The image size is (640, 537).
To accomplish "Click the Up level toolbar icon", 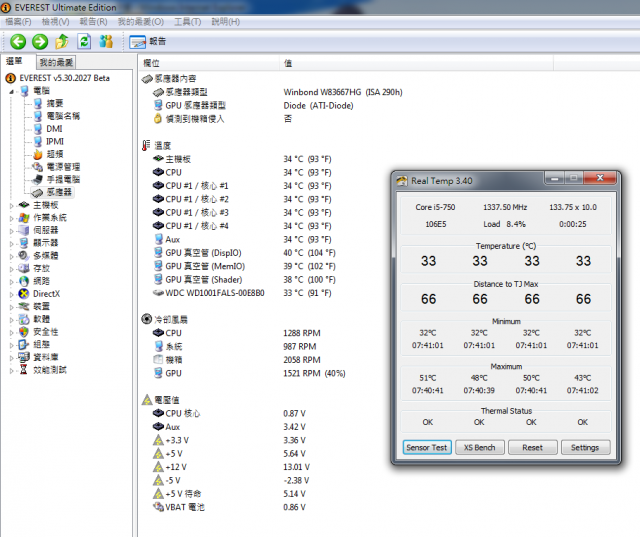I will point(62,41).
